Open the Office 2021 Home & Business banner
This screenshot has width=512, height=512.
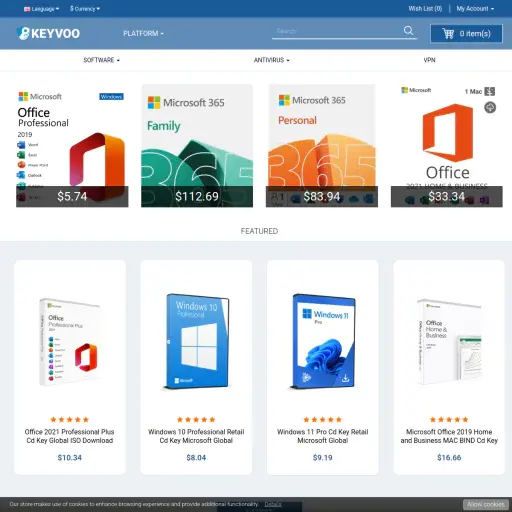447,146
